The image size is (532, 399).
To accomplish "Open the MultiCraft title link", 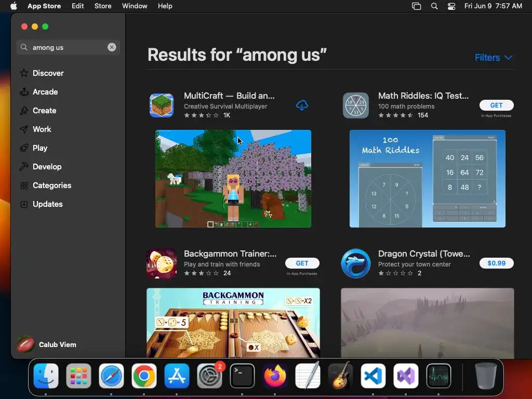I will 229,96.
